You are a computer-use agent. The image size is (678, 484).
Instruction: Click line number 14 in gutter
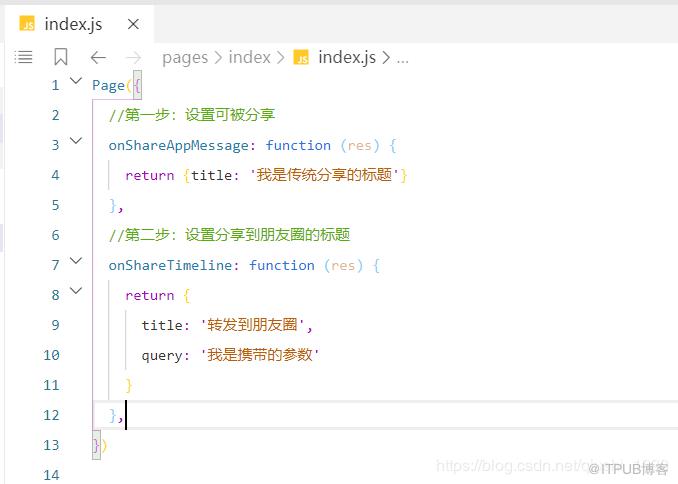(51, 475)
